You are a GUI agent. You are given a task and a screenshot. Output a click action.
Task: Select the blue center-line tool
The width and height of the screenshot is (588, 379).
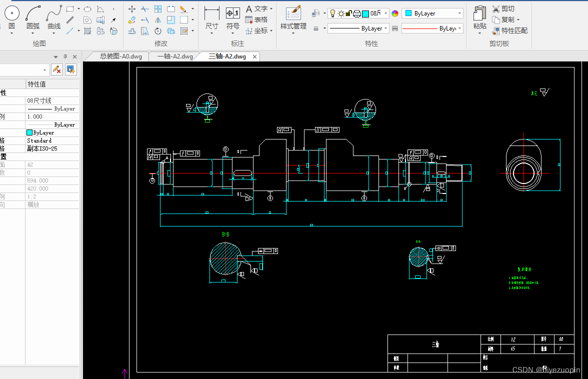pos(70,30)
